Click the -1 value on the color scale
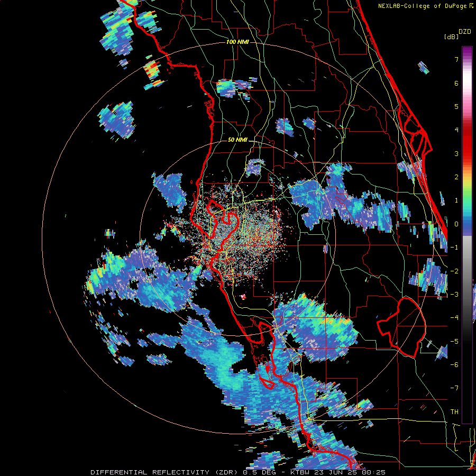This screenshot has width=476, height=476. click(x=454, y=248)
